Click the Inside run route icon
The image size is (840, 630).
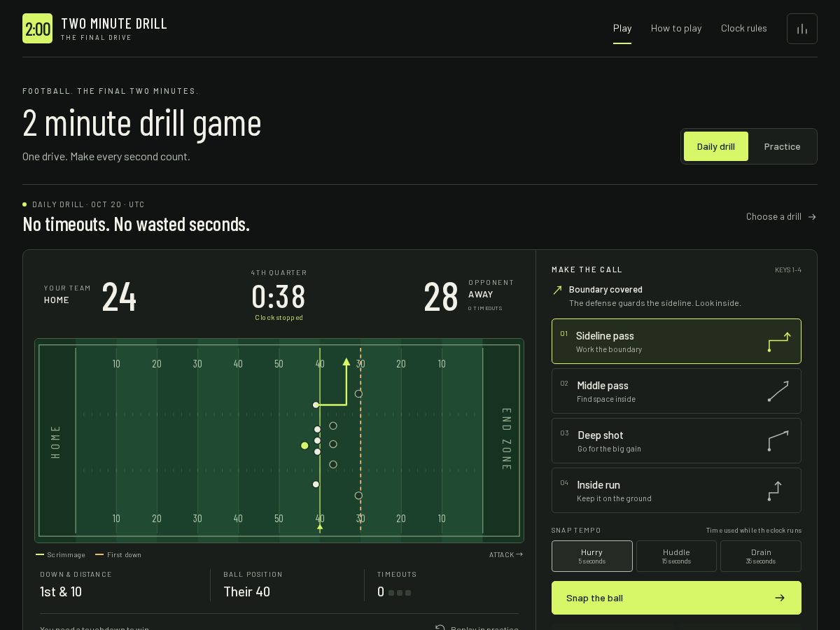[775, 491]
